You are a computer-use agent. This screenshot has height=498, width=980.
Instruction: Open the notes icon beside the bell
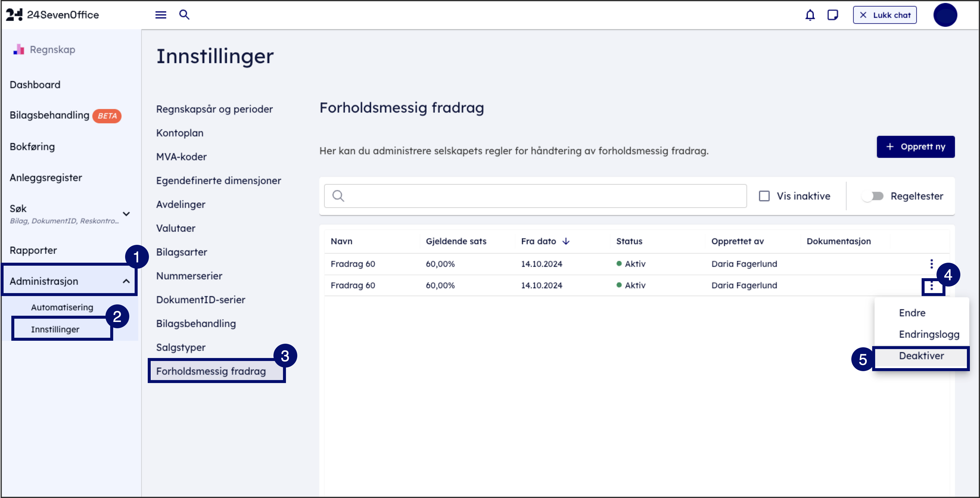(832, 15)
